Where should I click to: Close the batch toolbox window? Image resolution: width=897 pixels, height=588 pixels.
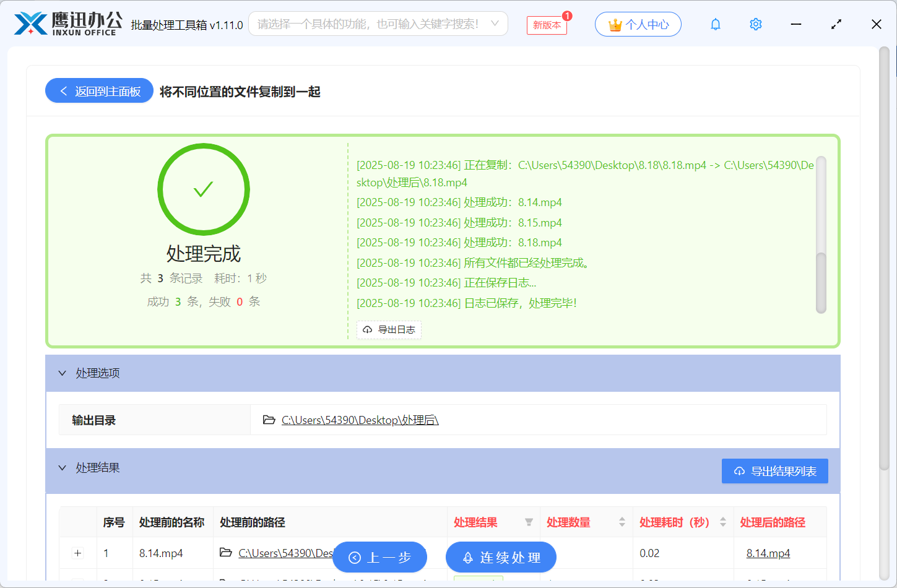(877, 24)
